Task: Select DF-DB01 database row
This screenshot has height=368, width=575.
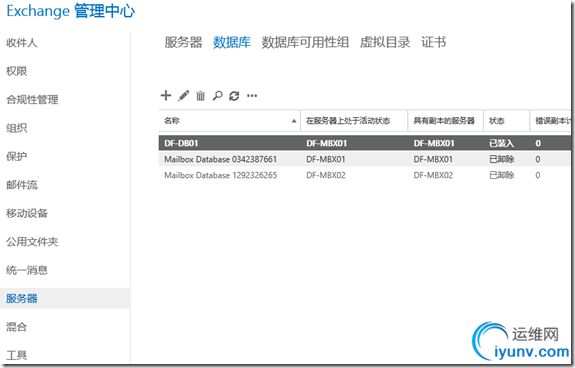Action: (x=365, y=143)
